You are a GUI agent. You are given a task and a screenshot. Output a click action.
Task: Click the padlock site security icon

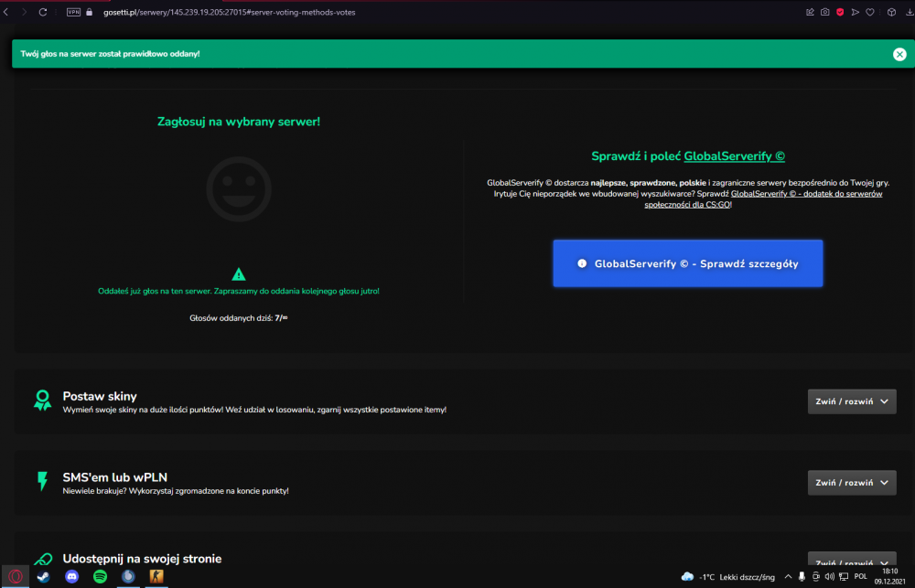[x=90, y=12]
